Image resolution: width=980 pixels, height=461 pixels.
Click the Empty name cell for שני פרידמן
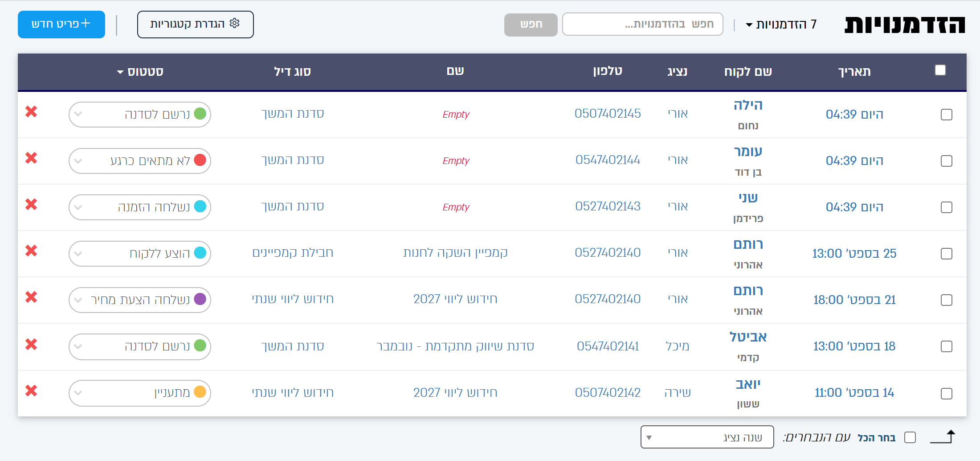coord(456,207)
